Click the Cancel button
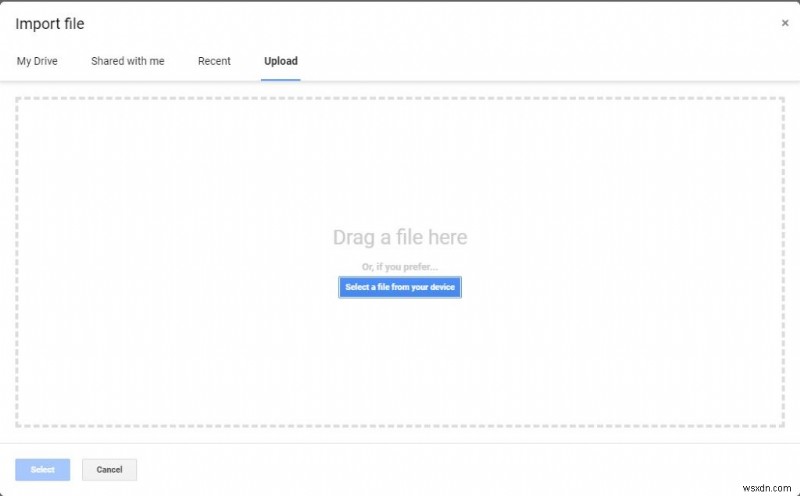 tap(109, 469)
